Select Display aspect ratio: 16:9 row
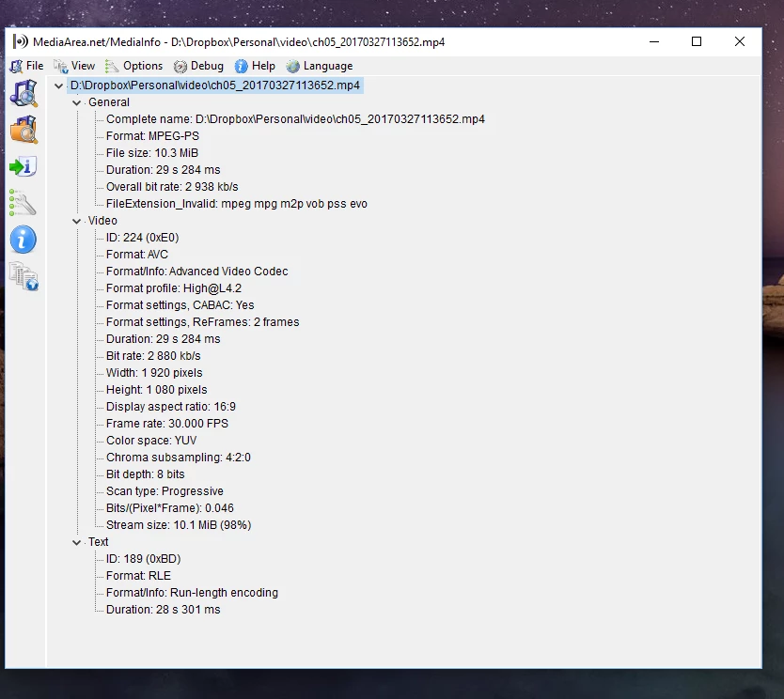The width and height of the screenshot is (784, 699). [171, 407]
